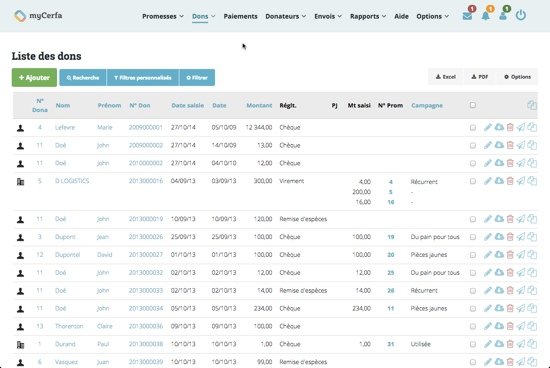Image resolution: width=550 pixels, height=368 pixels.
Task: Click the myCerfa logo
Action: (x=38, y=16)
